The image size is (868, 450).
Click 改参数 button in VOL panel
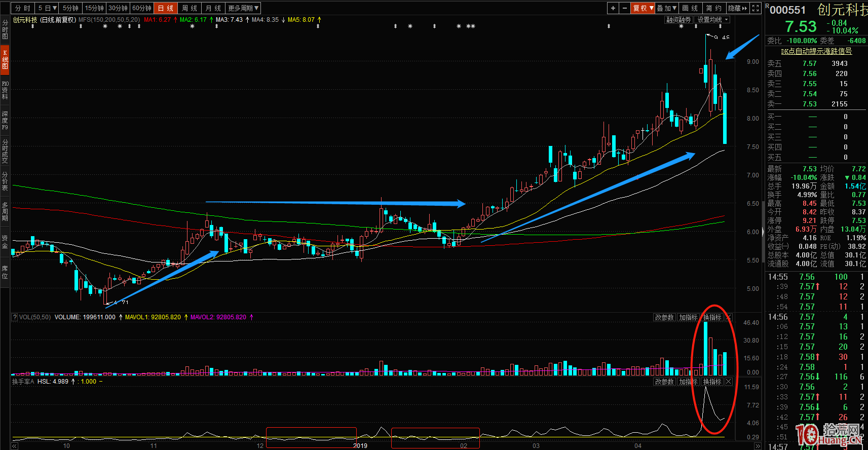pos(664,317)
